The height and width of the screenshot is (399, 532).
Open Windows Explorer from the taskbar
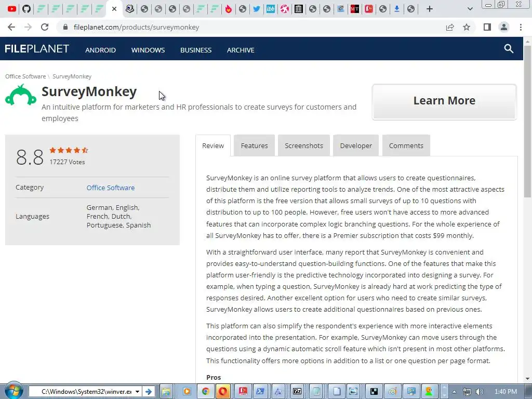point(166,392)
